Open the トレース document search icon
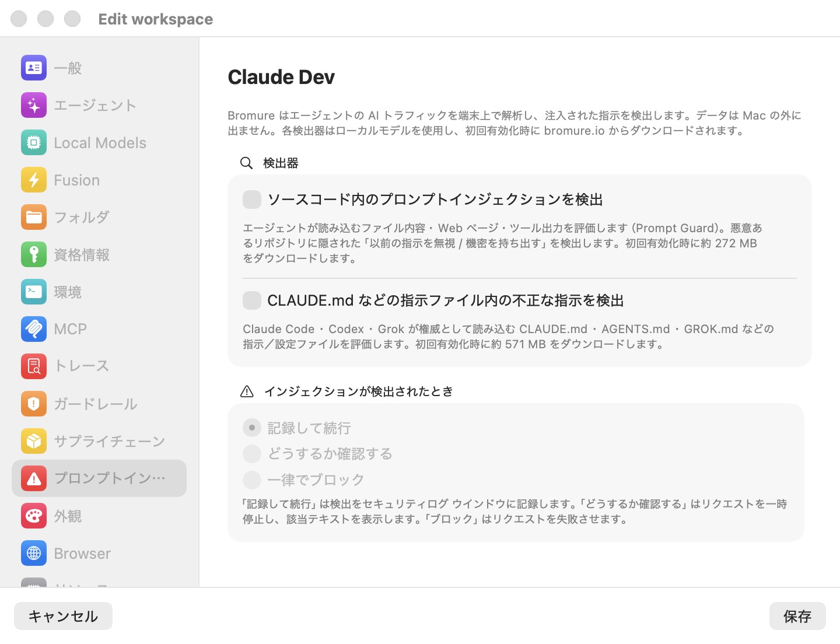The height and width of the screenshot is (644, 840). (x=34, y=366)
